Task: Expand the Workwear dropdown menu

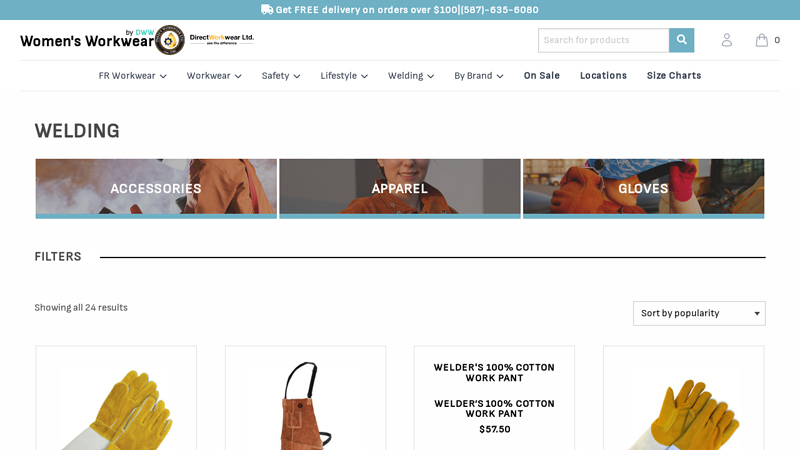Action: 214,76
